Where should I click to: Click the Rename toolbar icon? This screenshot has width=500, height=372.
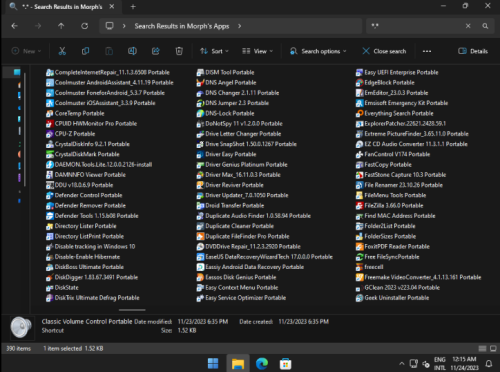tap(132, 51)
